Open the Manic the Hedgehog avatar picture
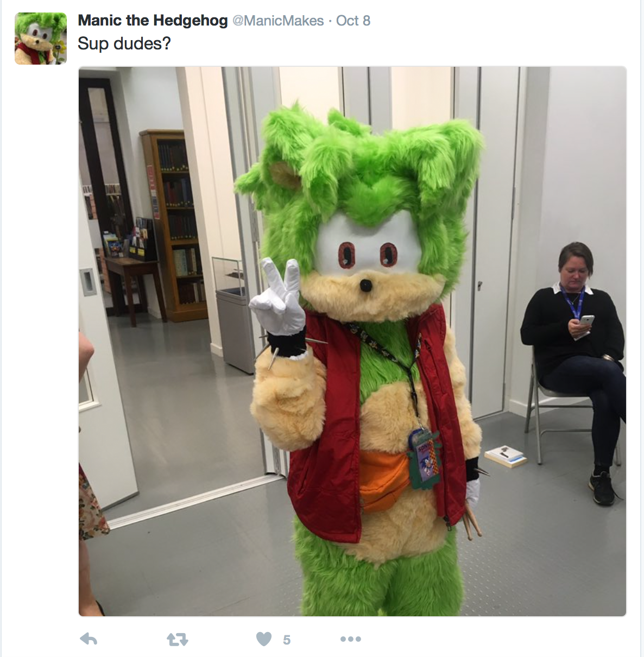This screenshot has height=657, width=644. point(41,39)
